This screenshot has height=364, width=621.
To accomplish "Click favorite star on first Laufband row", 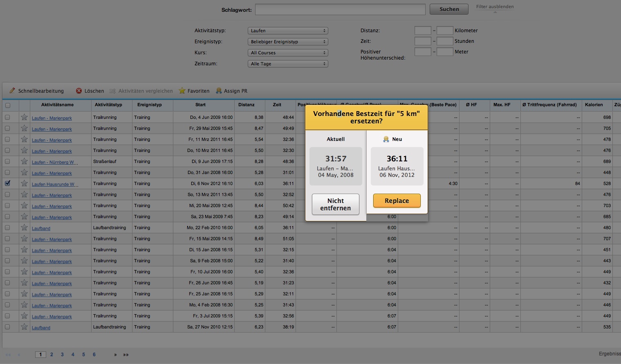I will [25, 228].
